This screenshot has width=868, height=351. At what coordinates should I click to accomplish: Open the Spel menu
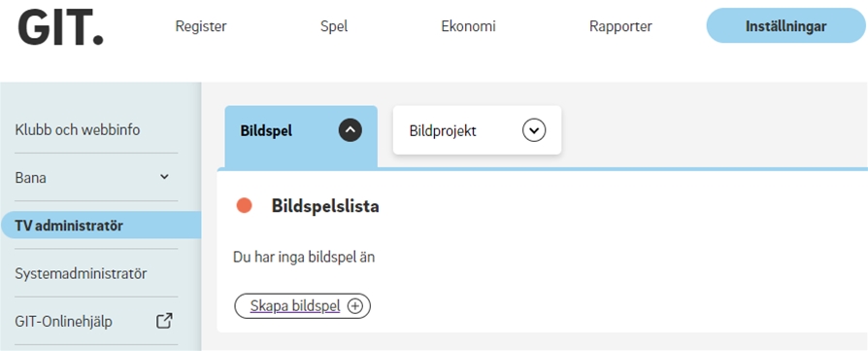(x=334, y=26)
